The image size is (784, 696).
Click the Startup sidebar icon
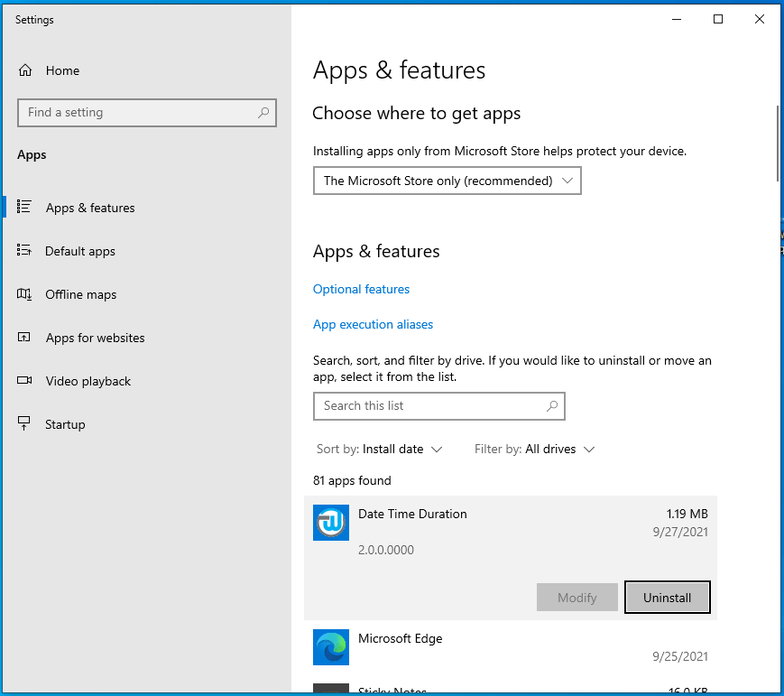tap(25, 424)
